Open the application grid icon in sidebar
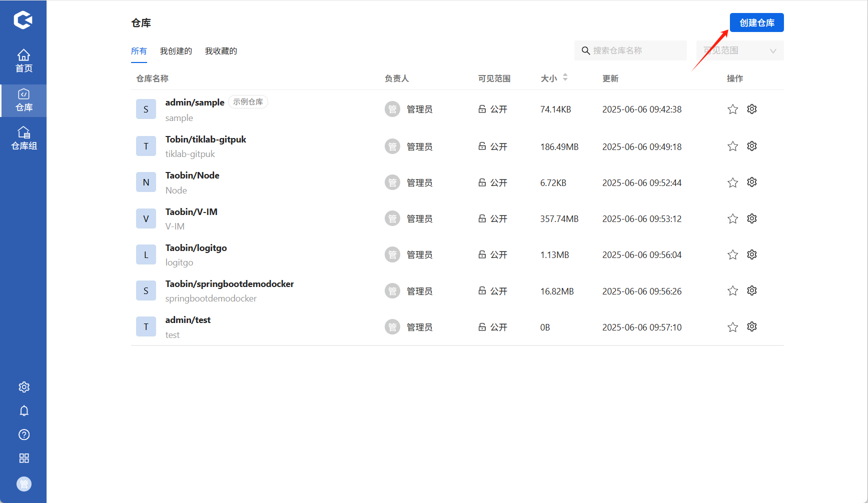The image size is (868, 503). click(x=24, y=458)
